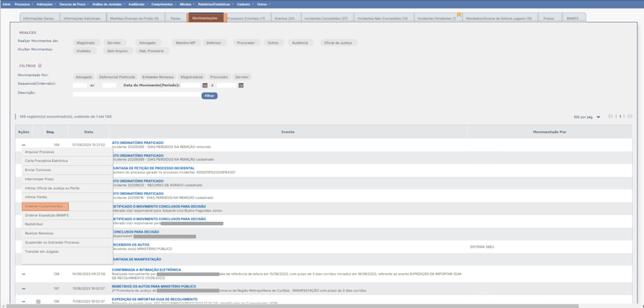Change the 500 por pág. page size
The image size is (644, 308).
[587, 117]
